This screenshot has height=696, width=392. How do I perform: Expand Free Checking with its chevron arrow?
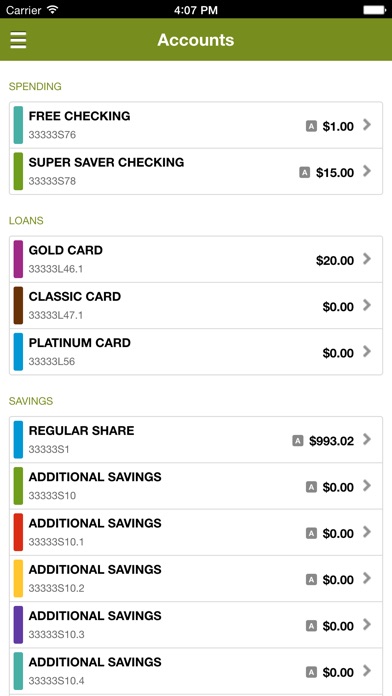(x=367, y=125)
